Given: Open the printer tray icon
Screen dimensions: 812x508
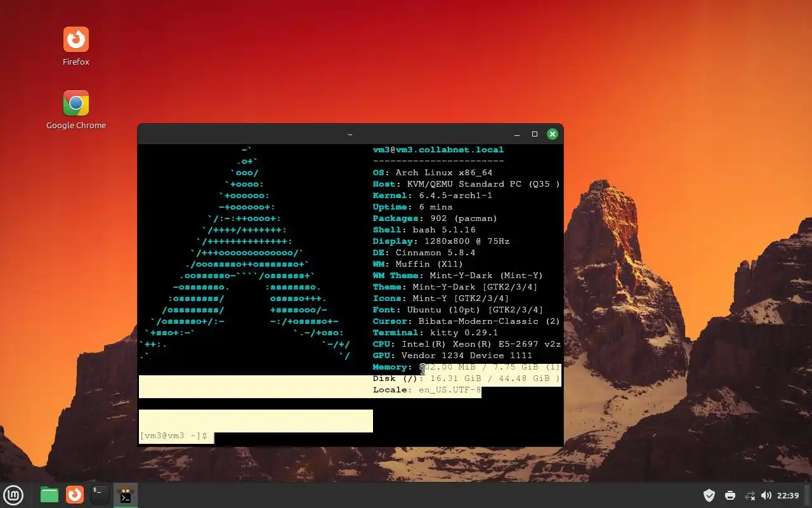Looking at the screenshot, I should (730, 495).
